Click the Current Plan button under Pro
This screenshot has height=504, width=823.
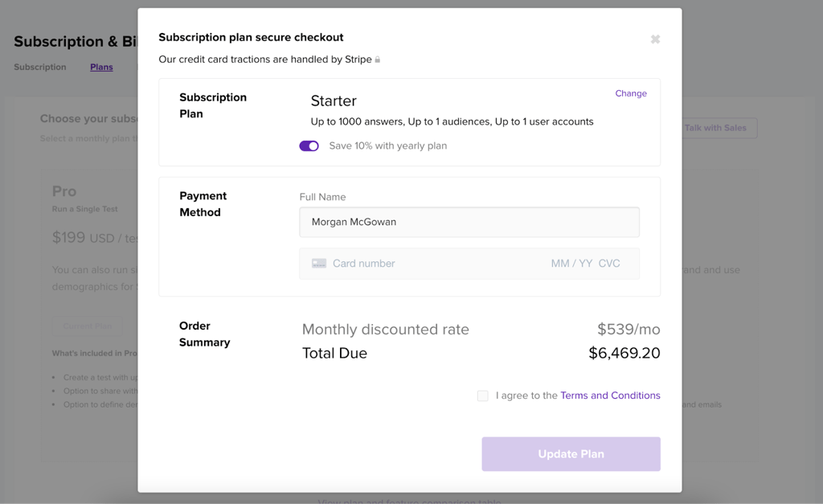87,326
